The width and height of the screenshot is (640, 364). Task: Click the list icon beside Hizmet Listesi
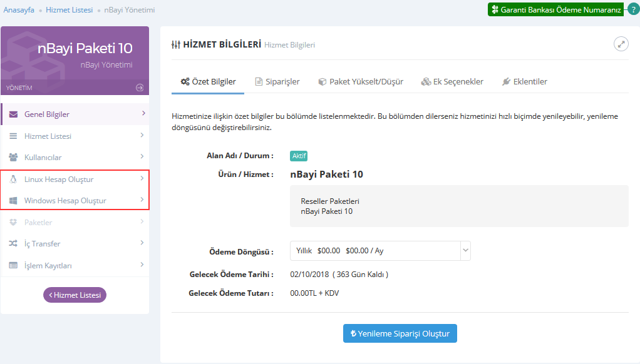point(13,136)
